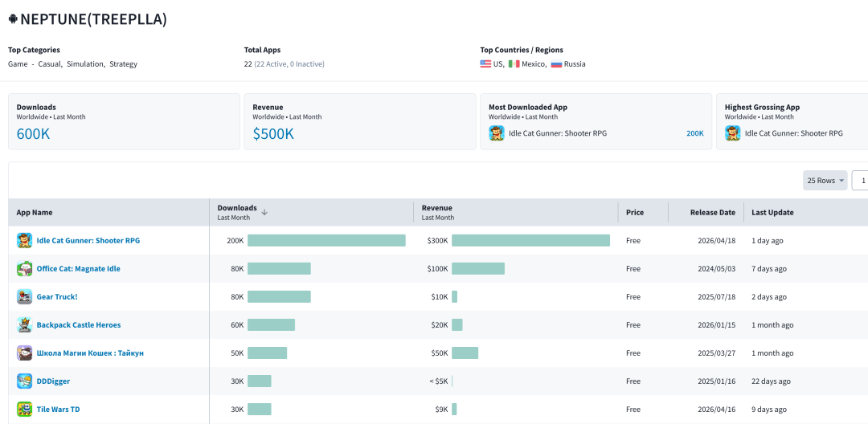The image size is (868, 424).
Task: Click the Casual category text
Action: coord(50,64)
